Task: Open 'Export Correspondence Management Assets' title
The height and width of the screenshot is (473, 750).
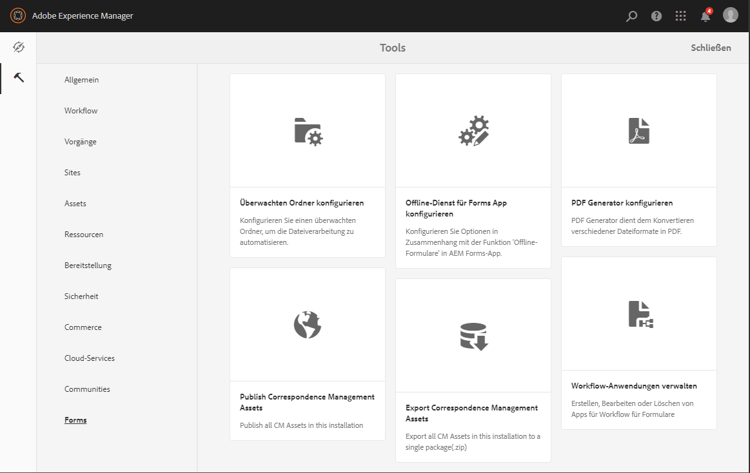Action: pyautogui.click(x=472, y=413)
